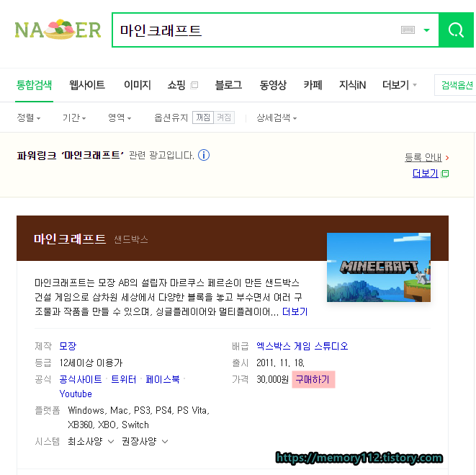Click the price text 30,000원
The width and height of the screenshot is (476, 475).
tap(272, 379)
